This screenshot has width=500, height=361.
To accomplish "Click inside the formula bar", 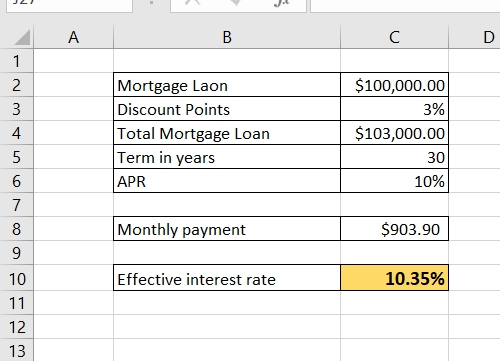I will tap(405, 5).
